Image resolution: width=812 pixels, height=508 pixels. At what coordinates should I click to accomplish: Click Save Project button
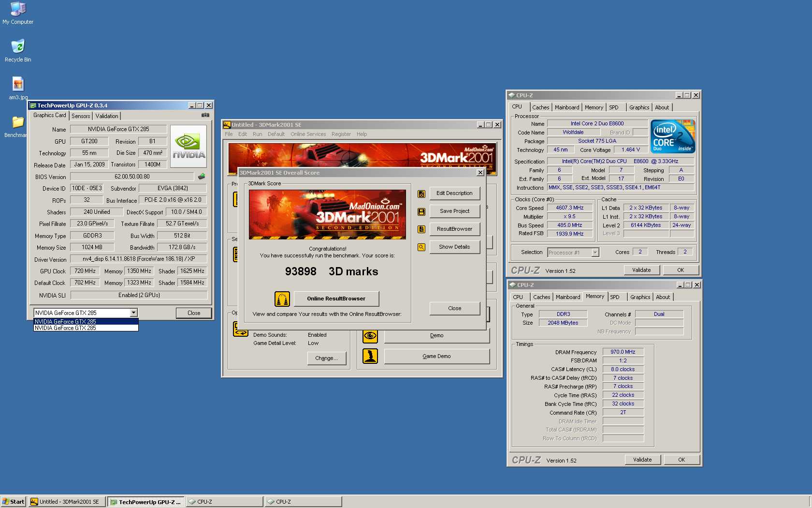[x=454, y=211]
